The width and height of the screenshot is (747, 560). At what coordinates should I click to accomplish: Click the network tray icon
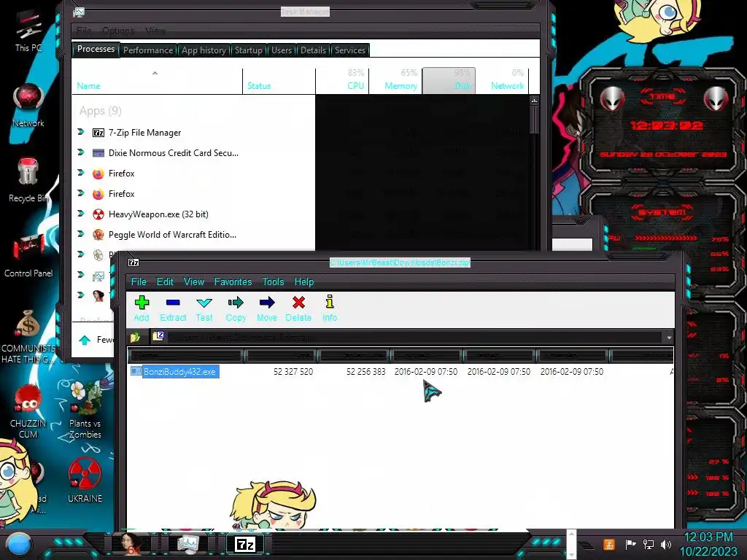tap(648, 544)
